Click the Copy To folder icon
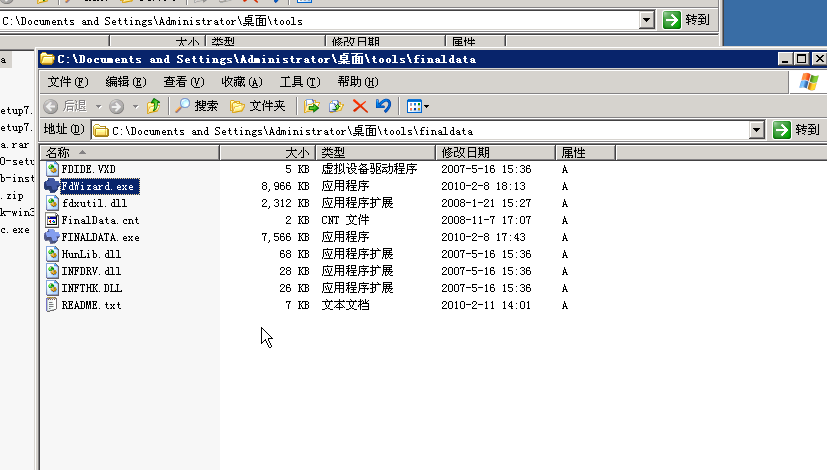The image size is (827, 470). (x=336, y=106)
